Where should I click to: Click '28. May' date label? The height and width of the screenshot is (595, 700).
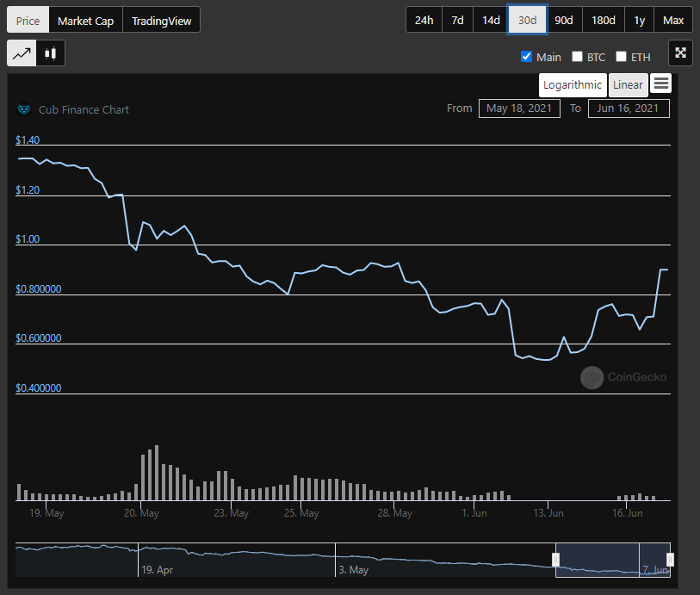pyautogui.click(x=394, y=513)
